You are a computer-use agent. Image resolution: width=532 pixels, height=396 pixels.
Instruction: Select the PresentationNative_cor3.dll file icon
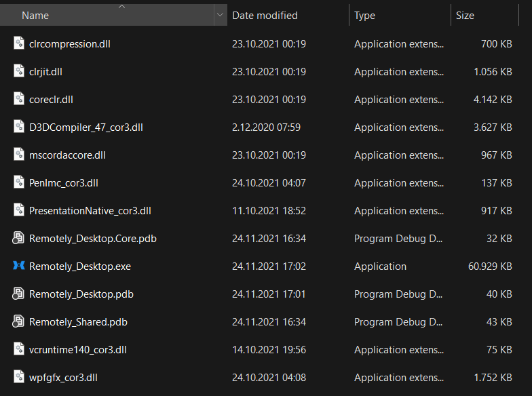point(19,210)
